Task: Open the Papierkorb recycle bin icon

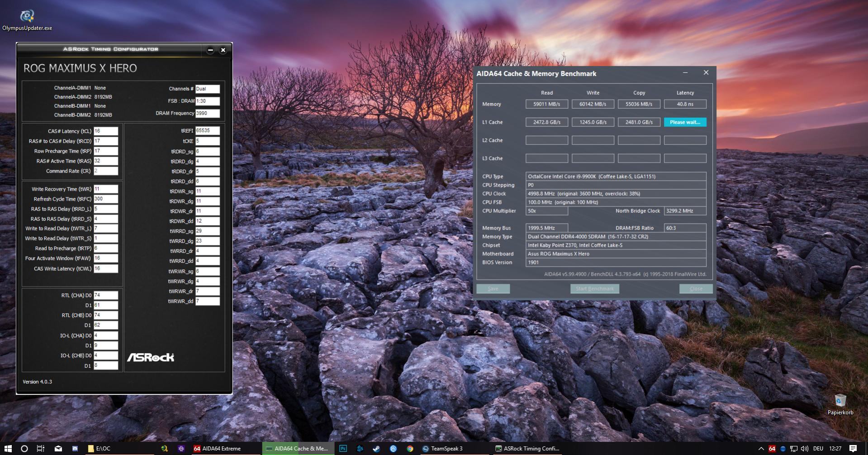Action: pos(840,404)
